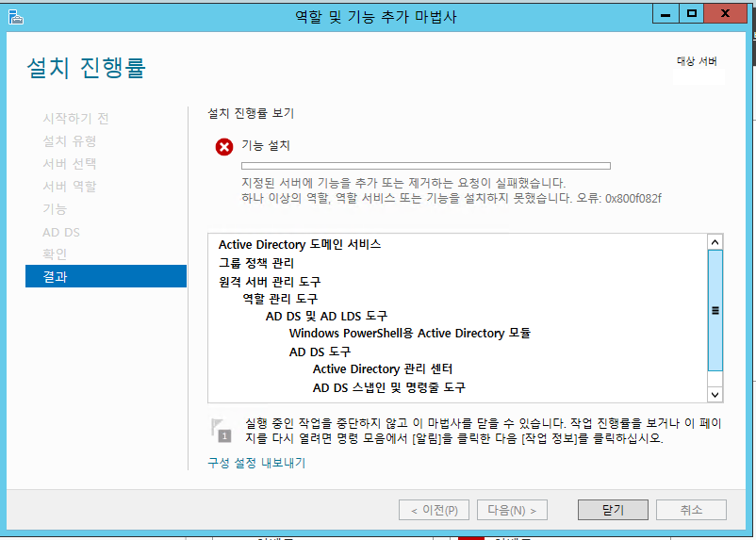The width and height of the screenshot is (756, 540).
Task: Select the 서버 역할 step
Action: tap(70, 186)
